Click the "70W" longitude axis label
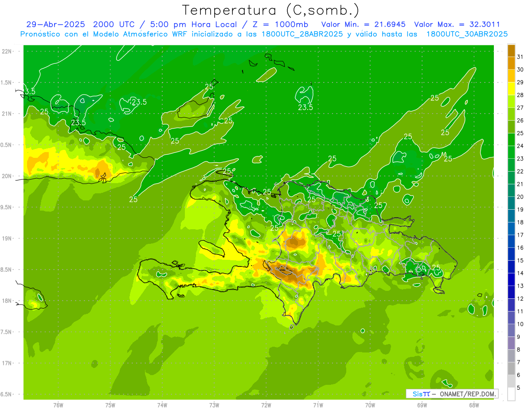Viewport: 532px width, 411px height. click(x=370, y=405)
